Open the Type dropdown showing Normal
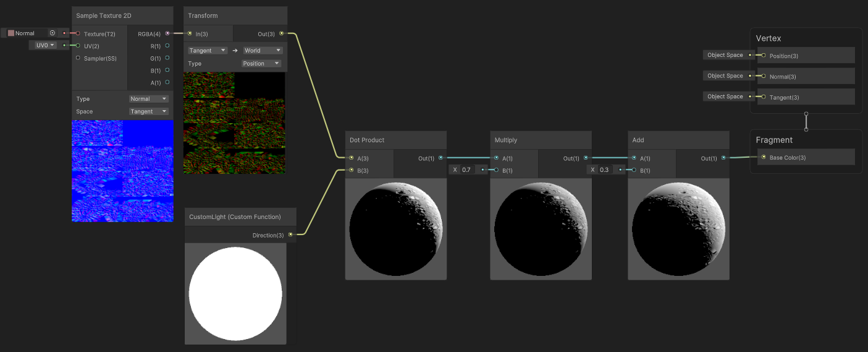 click(x=149, y=99)
